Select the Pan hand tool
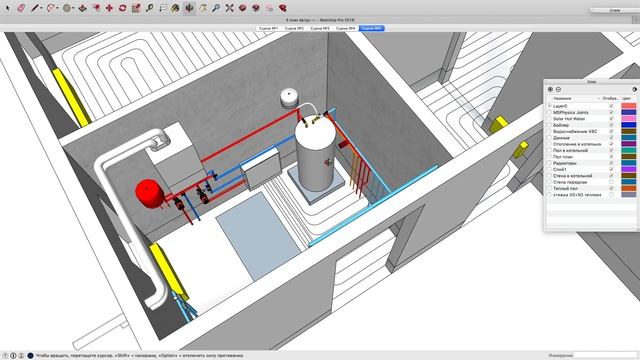Image resolution: width=640 pixels, height=360 pixels. point(203,8)
